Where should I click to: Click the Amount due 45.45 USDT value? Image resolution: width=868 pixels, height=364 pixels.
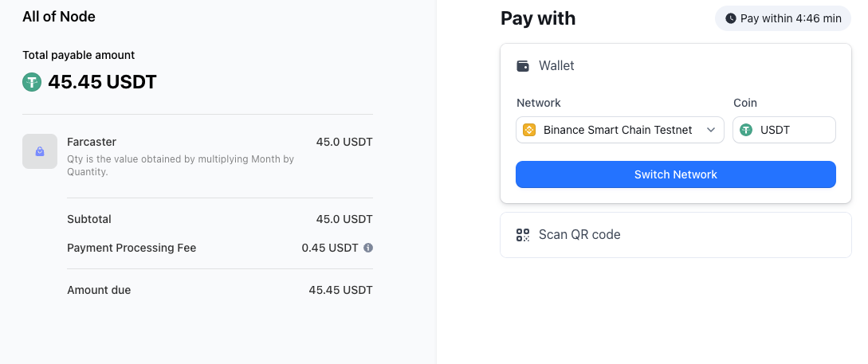click(340, 290)
